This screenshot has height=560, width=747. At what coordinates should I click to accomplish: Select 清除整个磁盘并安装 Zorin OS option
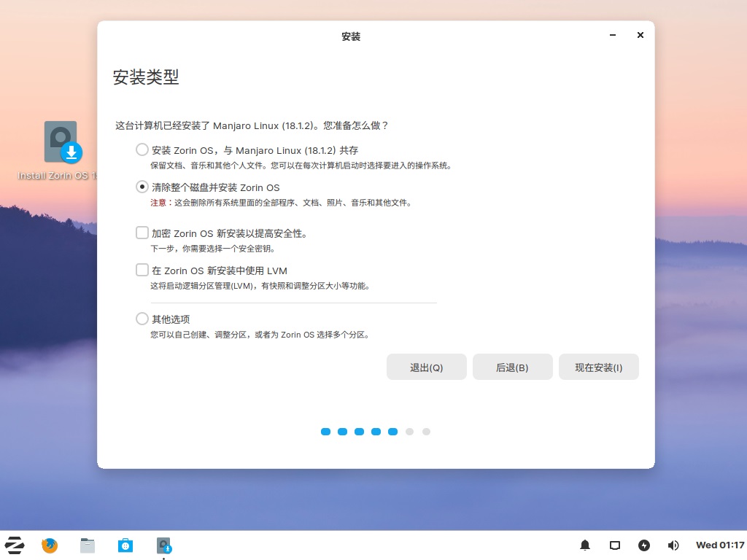pyautogui.click(x=142, y=187)
